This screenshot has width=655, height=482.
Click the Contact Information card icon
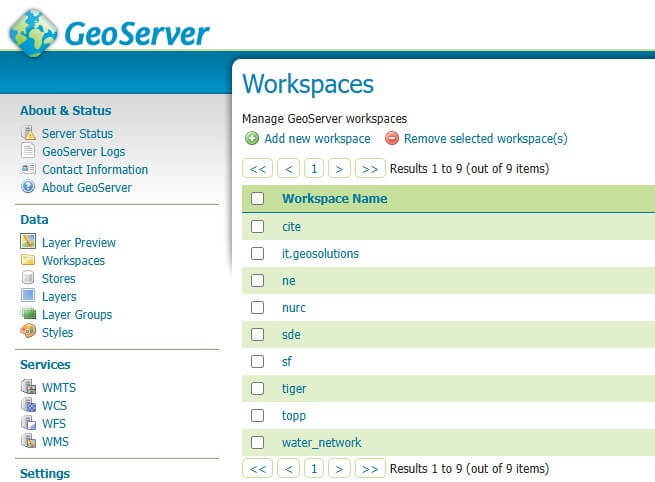pyautogui.click(x=28, y=169)
